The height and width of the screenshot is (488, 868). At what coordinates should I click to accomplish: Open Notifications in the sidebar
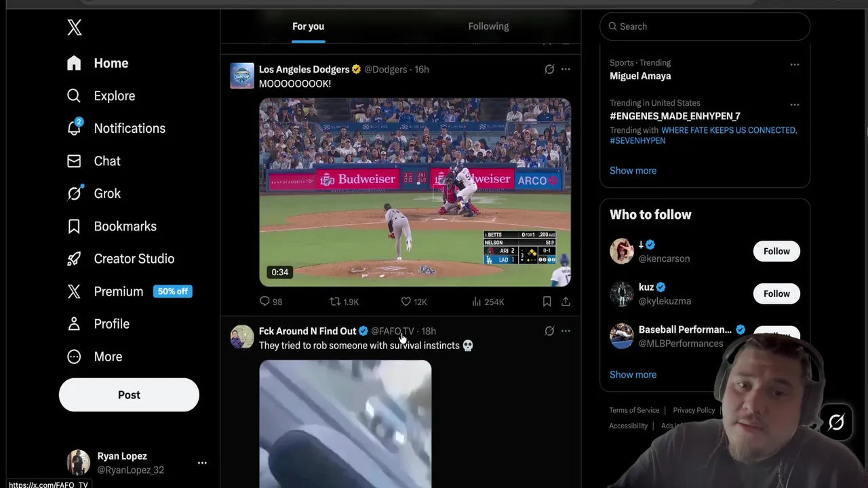click(x=116, y=128)
